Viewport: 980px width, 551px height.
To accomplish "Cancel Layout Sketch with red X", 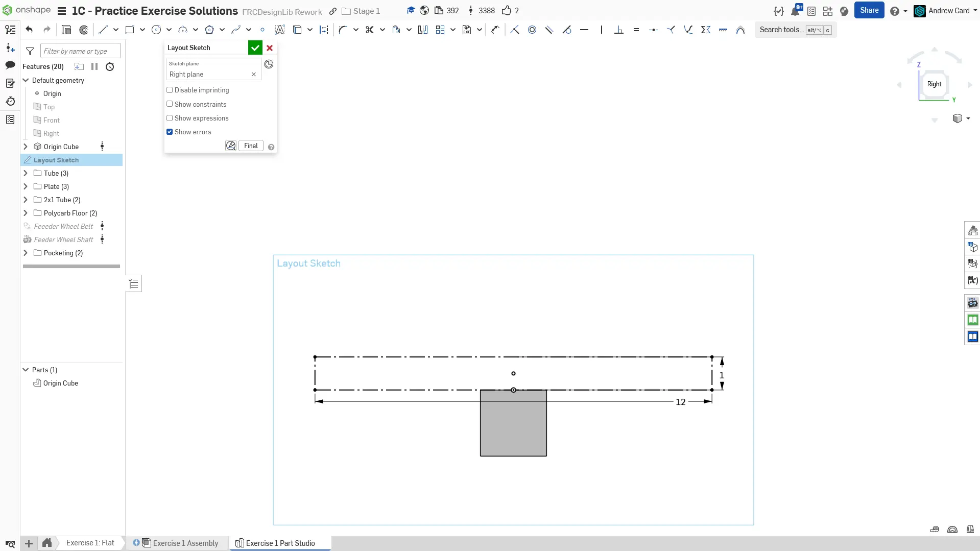I will 270,47.
